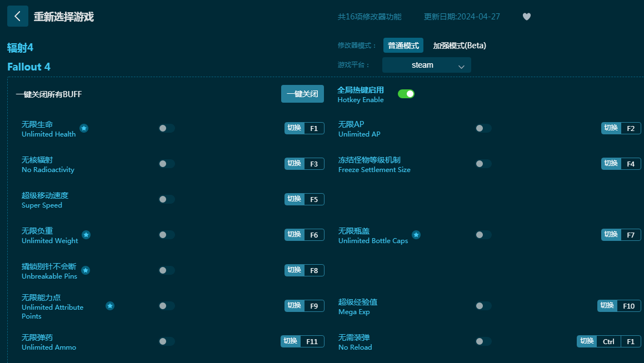This screenshot has height=363, width=644.
Task: Click star badge next to Unlimited Attribute Points
Action: 109,306
